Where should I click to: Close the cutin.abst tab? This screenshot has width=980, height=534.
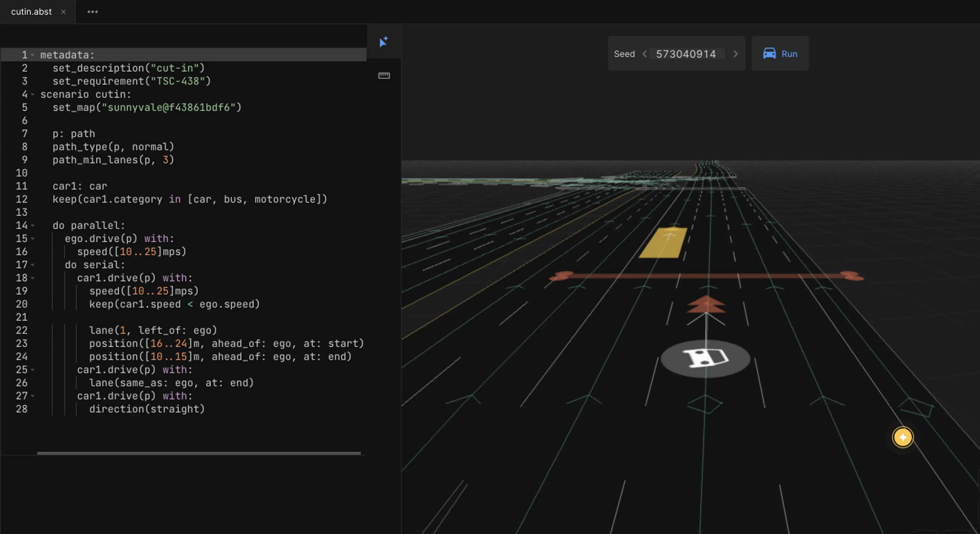64,12
